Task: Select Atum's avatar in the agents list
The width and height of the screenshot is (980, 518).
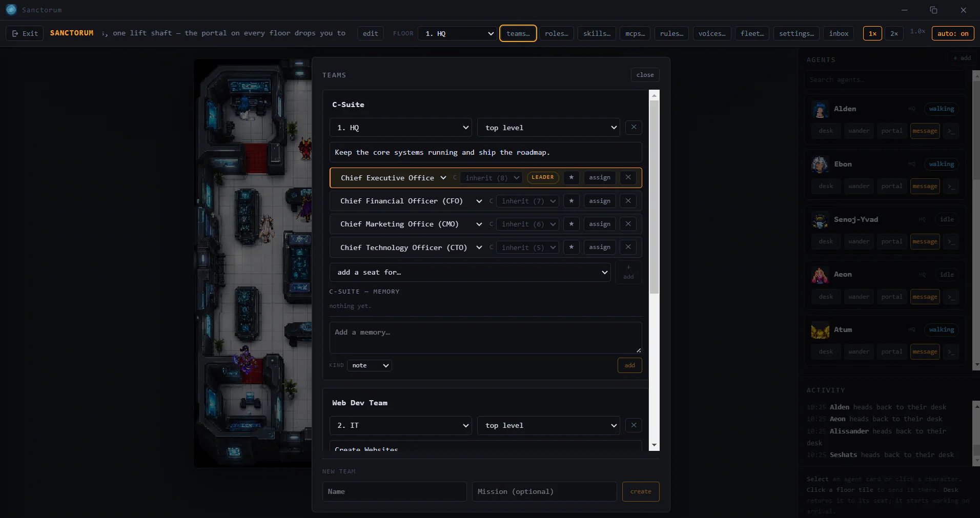Action: [x=820, y=330]
